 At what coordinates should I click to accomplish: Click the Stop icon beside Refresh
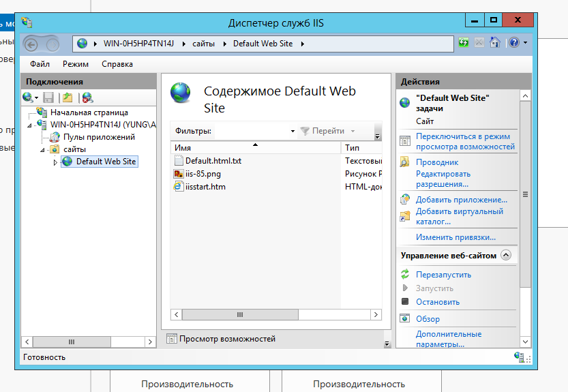479,43
